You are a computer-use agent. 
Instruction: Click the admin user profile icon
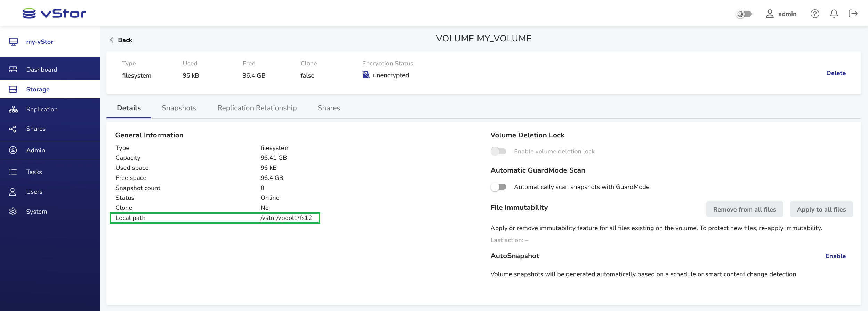click(770, 14)
